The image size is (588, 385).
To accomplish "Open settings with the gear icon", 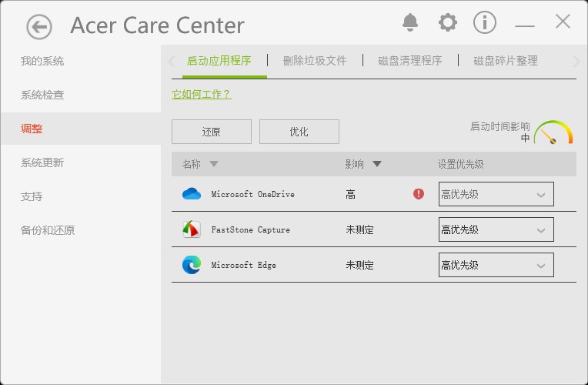I will (x=448, y=22).
